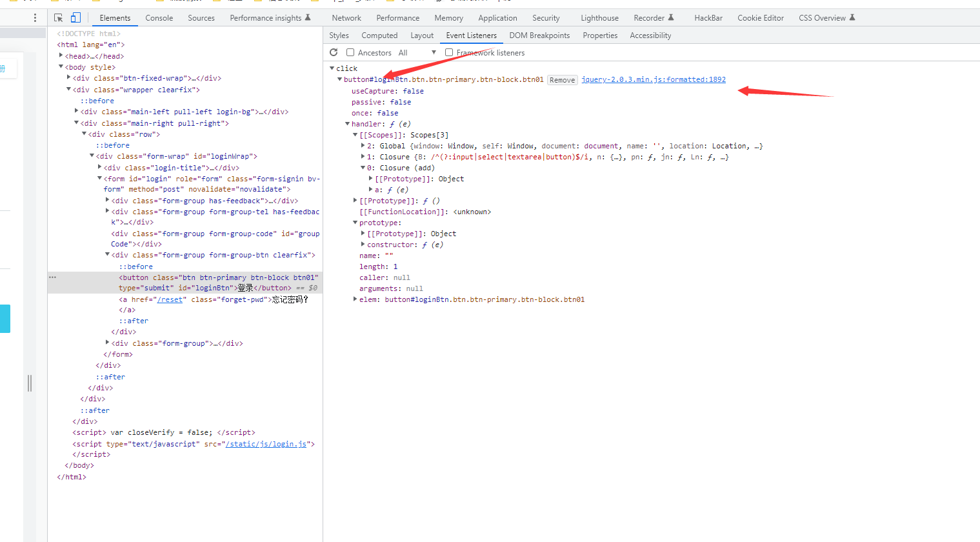Click the useCapture: false property

pos(388,91)
